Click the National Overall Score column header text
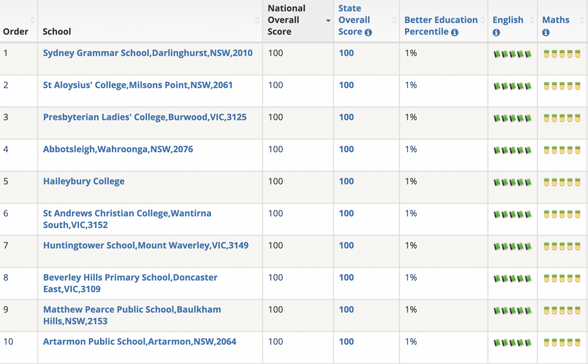 click(286, 20)
